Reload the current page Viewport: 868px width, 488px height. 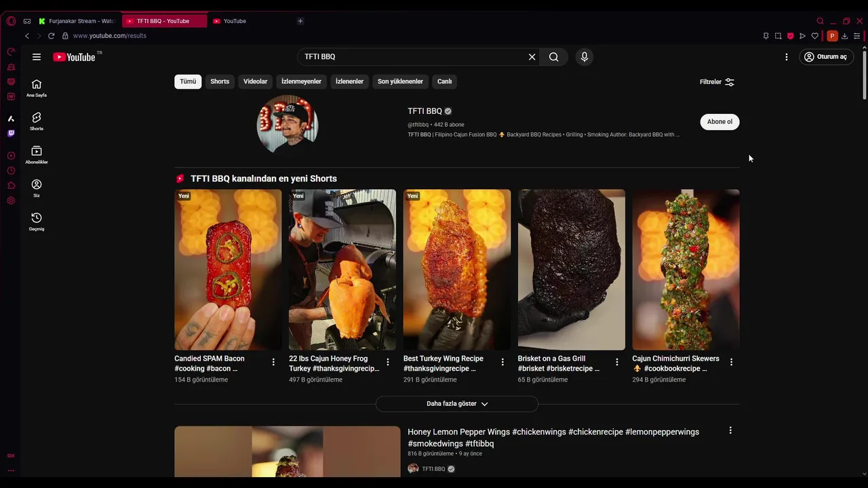51,36
